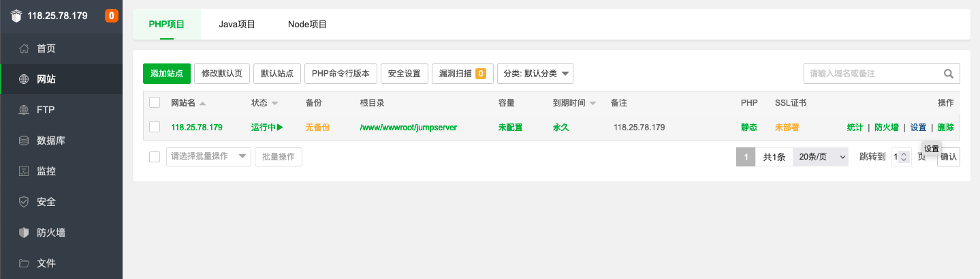Sort by 网站名 using its arrow

(203, 103)
